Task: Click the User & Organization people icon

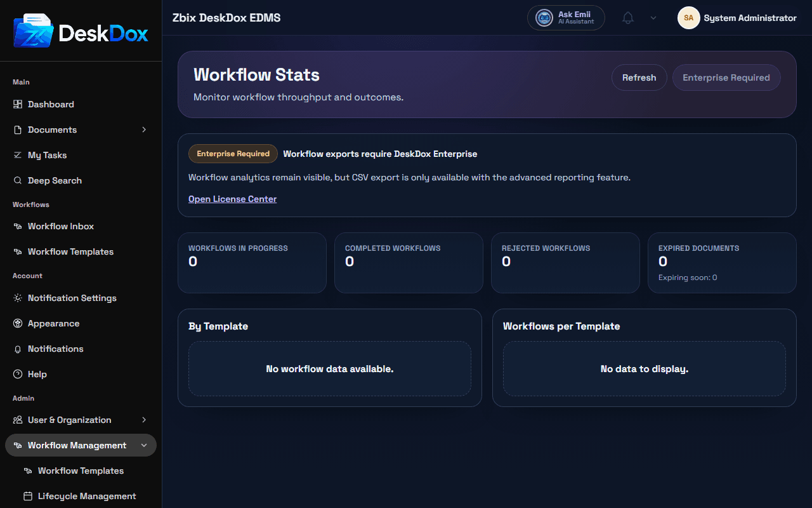Action: point(18,420)
